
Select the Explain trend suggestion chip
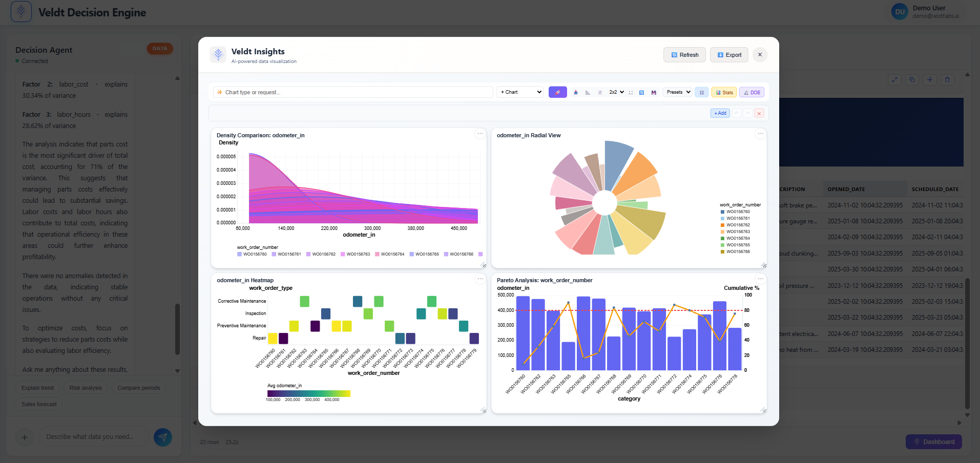pos(37,388)
